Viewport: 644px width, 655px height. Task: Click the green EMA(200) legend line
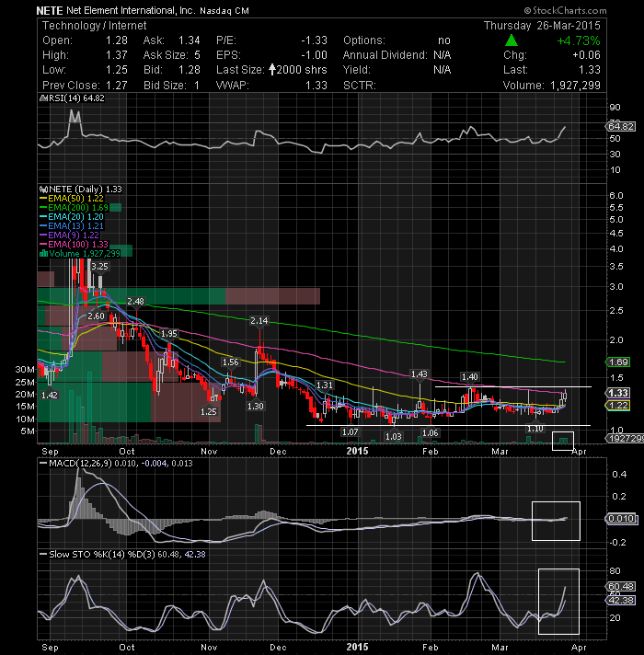point(43,208)
